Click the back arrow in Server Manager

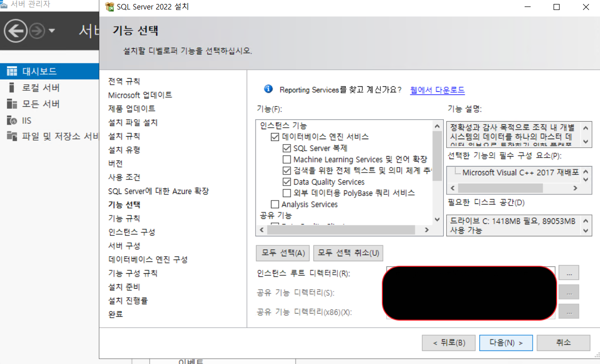15,31
